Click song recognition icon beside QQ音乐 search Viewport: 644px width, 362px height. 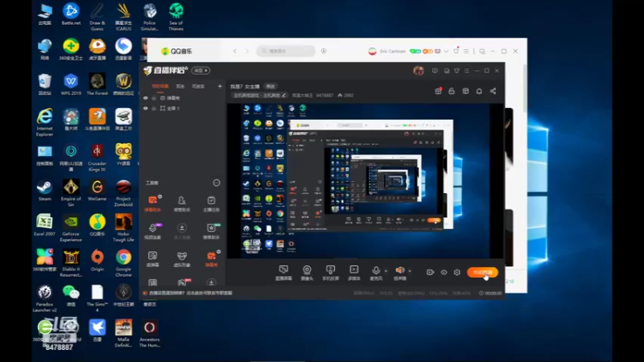click(324, 51)
